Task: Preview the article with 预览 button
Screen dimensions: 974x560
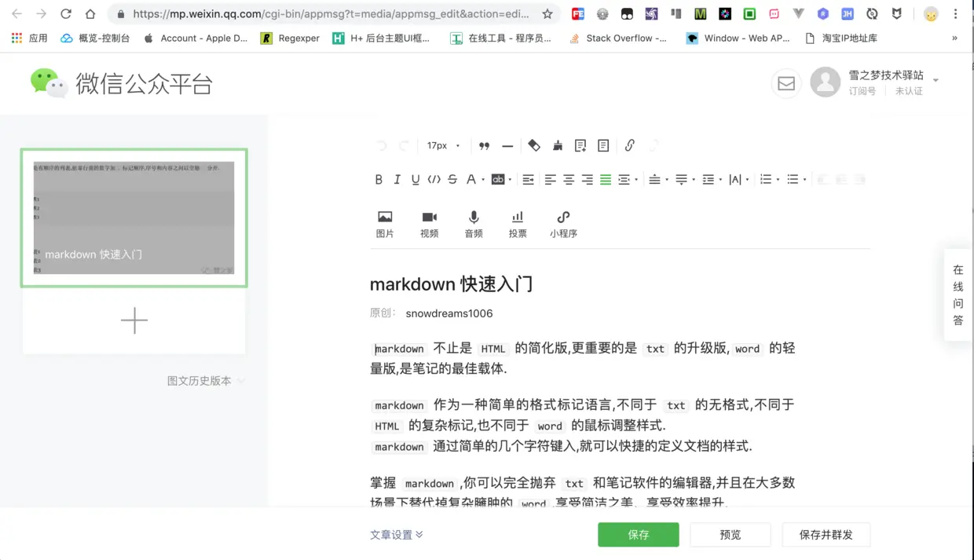Action: [x=730, y=534]
